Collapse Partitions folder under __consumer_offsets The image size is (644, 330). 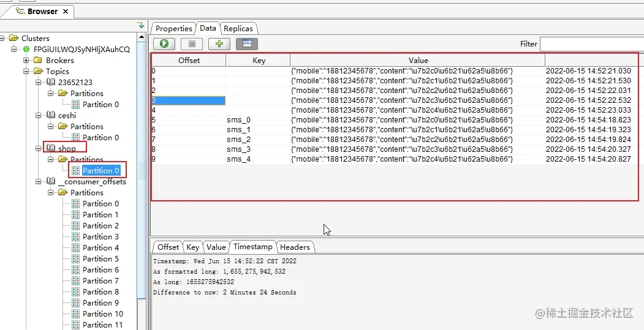tap(51, 192)
